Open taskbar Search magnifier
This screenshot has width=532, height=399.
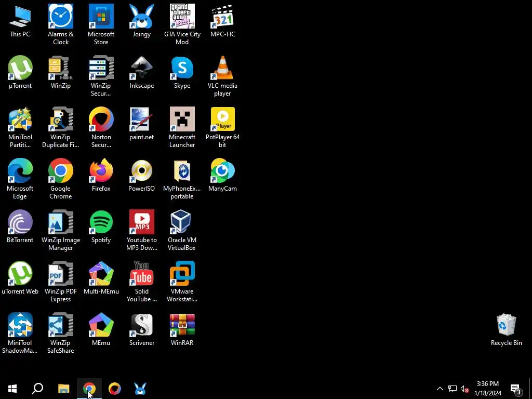(x=37, y=389)
